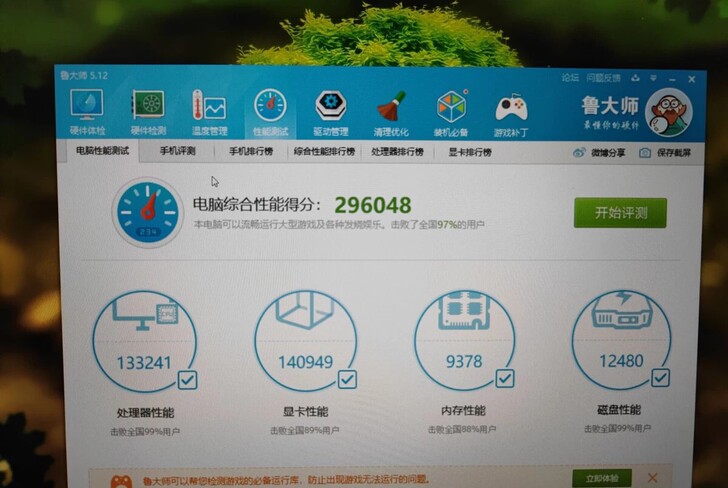
Task: Click the 显卡性能 label
Action: click(305, 411)
